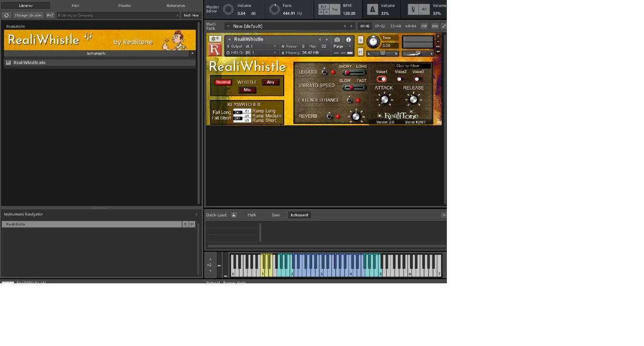Click Manage Libraries button

(28, 16)
